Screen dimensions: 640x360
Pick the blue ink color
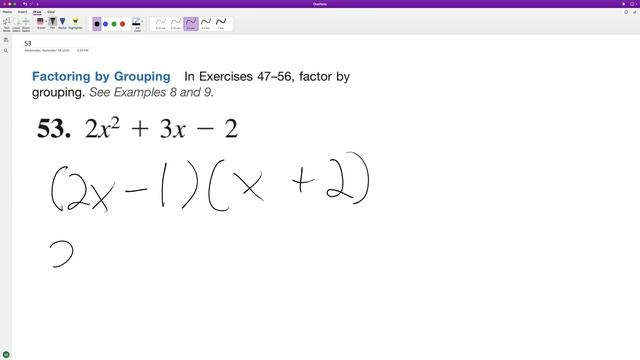point(105,24)
